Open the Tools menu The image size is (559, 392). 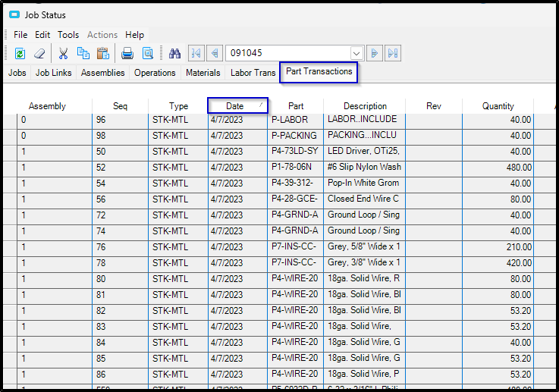pos(68,35)
